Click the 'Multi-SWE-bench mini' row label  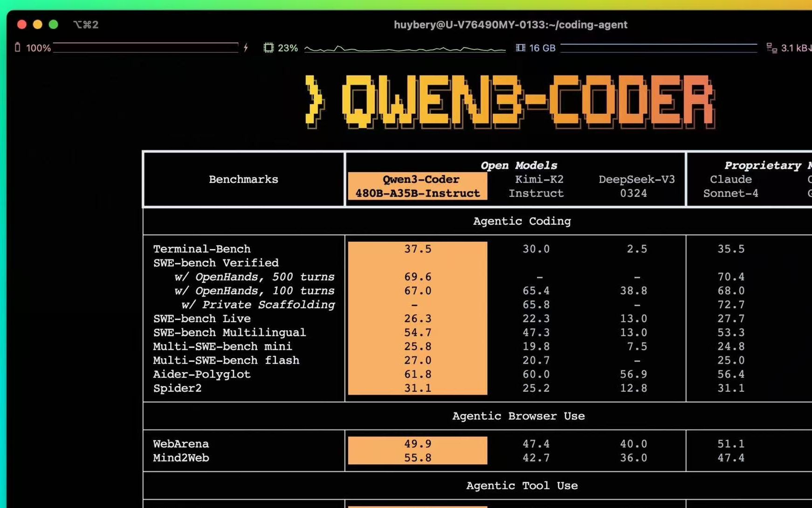pos(222,347)
